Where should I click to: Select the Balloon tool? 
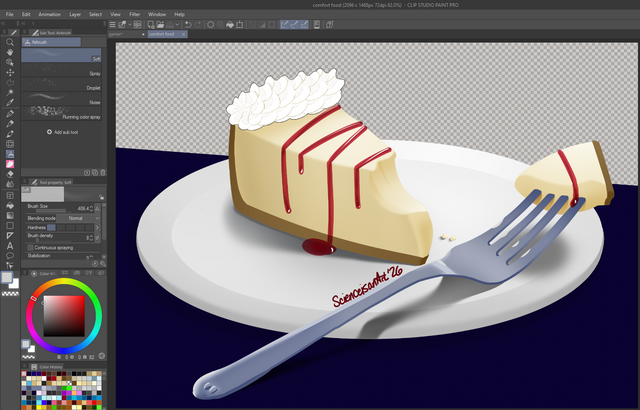[x=10, y=256]
